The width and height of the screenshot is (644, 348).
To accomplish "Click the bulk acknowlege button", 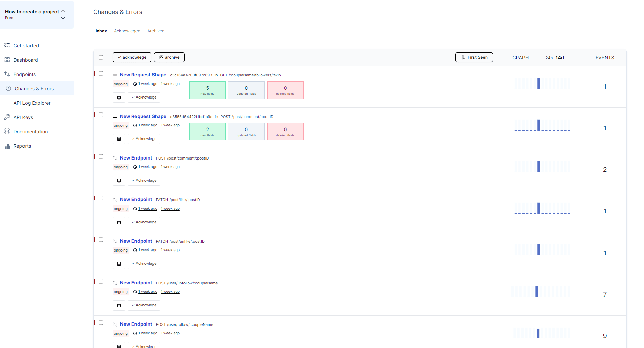I will coord(132,57).
